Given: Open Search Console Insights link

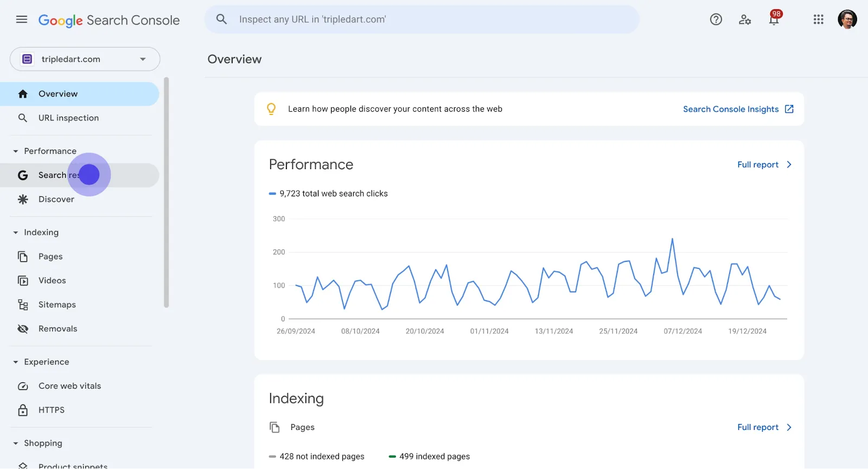Looking at the screenshot, I should pos(731,109).
